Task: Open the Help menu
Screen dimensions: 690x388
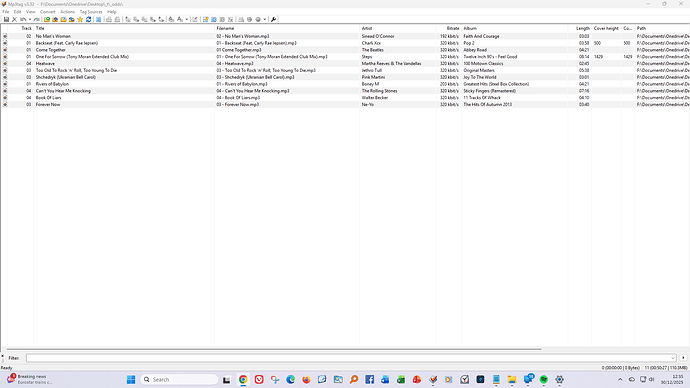Action: [x=112, y=12]
